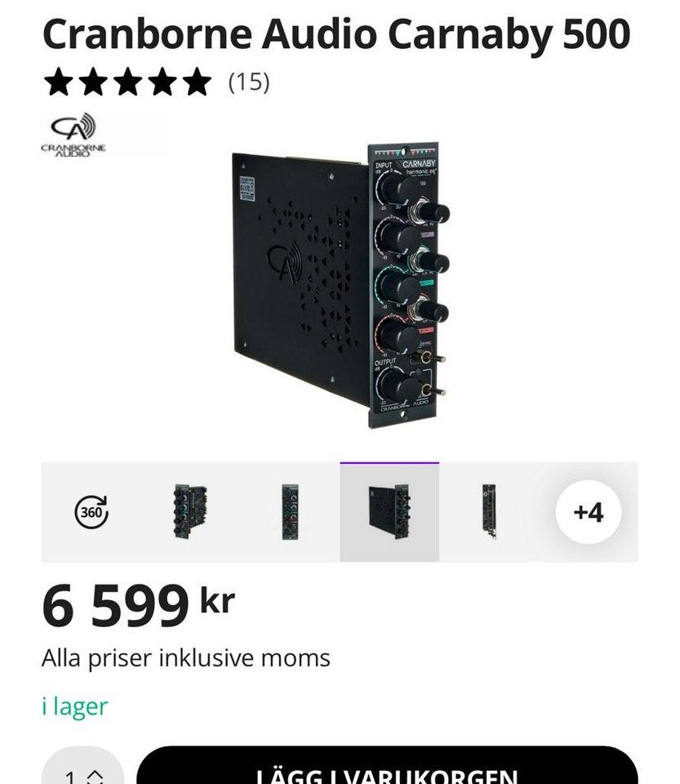Select the thin side profile thumbnail

click(489, 512)
